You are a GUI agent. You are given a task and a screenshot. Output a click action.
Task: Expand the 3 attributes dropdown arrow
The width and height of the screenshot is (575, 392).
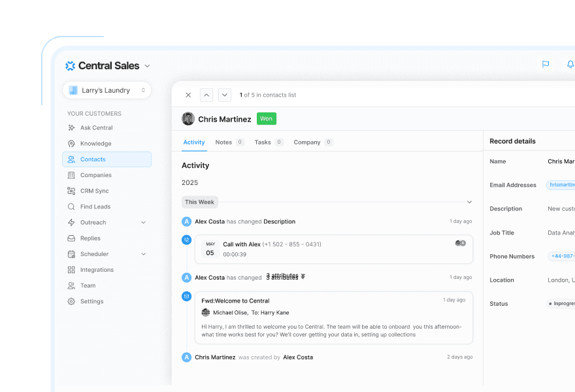coord(303,277)
